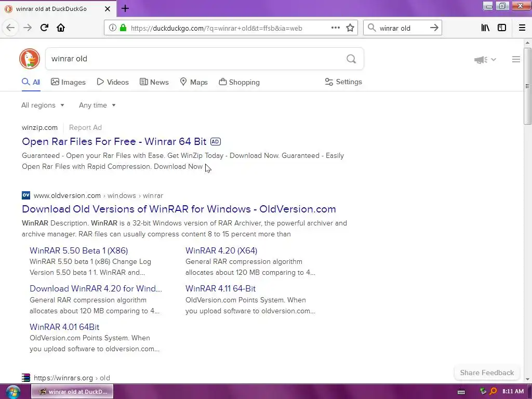Bookmark this page with the star
The image size is (532, 399).
350,28
